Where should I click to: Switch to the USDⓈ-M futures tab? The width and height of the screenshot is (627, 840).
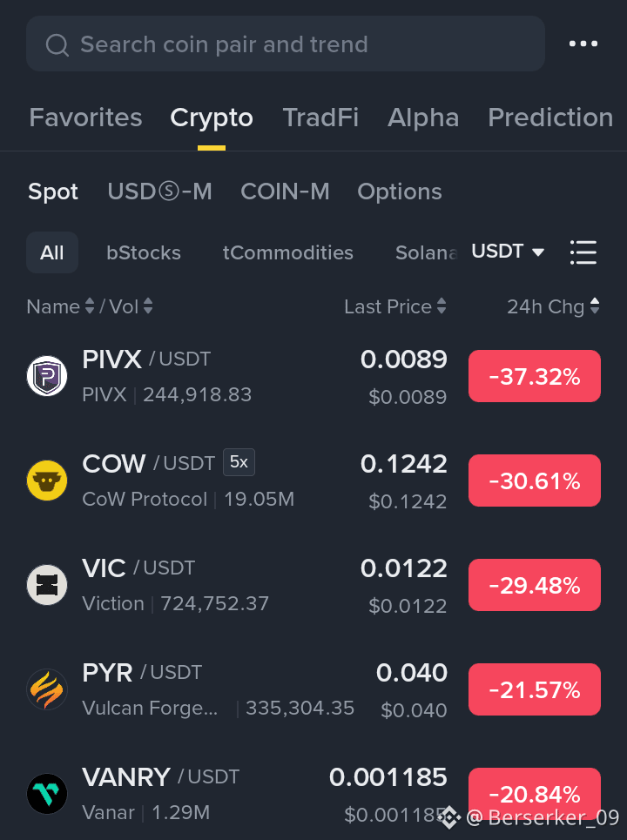click(x=159, y=192)
